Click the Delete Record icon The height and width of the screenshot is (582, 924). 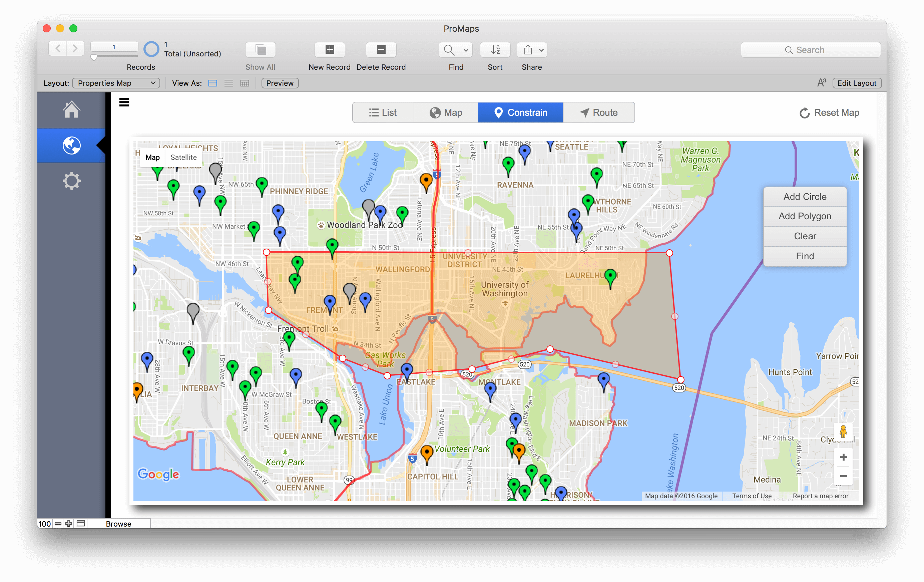(x=381, y=49)
